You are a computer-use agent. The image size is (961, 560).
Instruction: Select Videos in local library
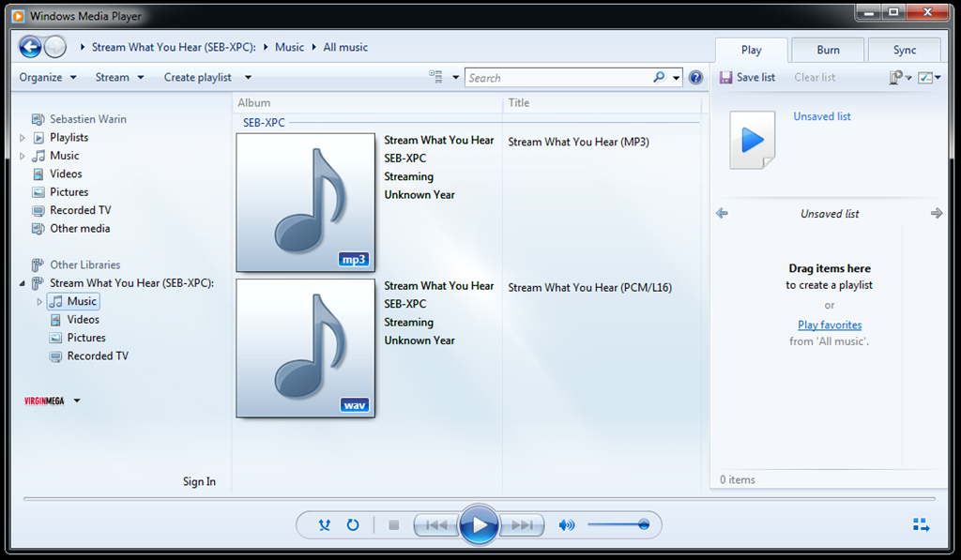click(66, 174)
